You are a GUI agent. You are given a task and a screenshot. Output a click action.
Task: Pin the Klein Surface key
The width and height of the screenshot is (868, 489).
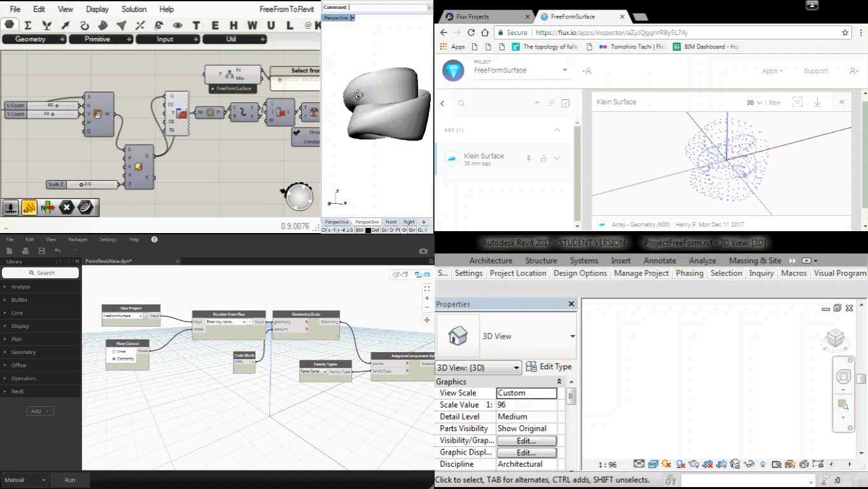point(528,159)
